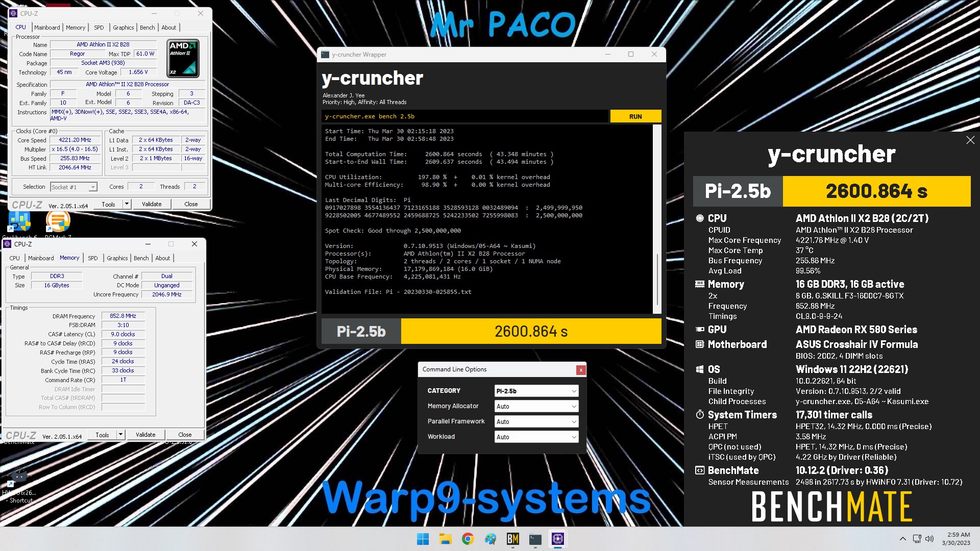The width and height of the screenshot is (980, 551).
Task: Open network status tray icon
Action: pyautogui.click(x=917, y=539)
